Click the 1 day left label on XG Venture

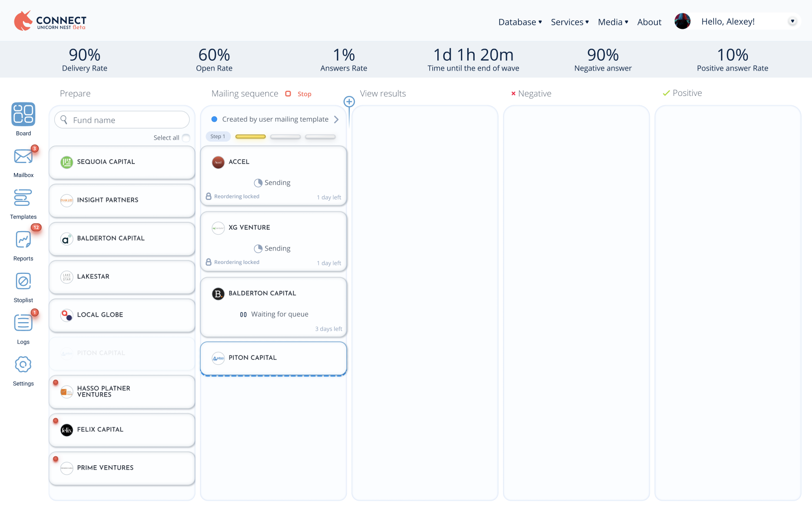(x=329, y=263)
